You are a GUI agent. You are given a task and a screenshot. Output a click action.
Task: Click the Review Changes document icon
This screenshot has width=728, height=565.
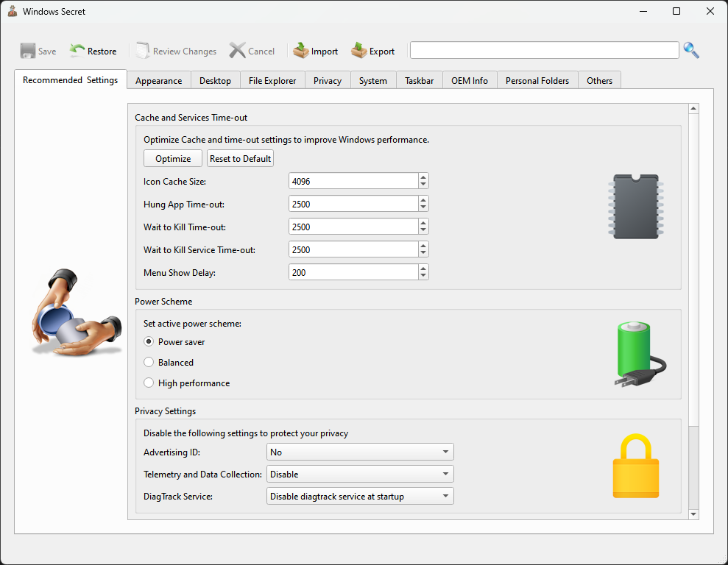click(143, 50)
